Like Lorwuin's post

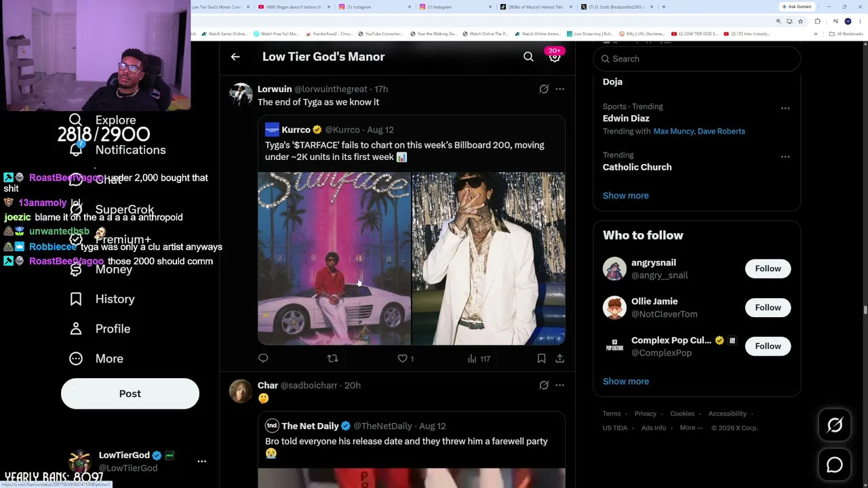pyautogui.click(x=406, y=359)
